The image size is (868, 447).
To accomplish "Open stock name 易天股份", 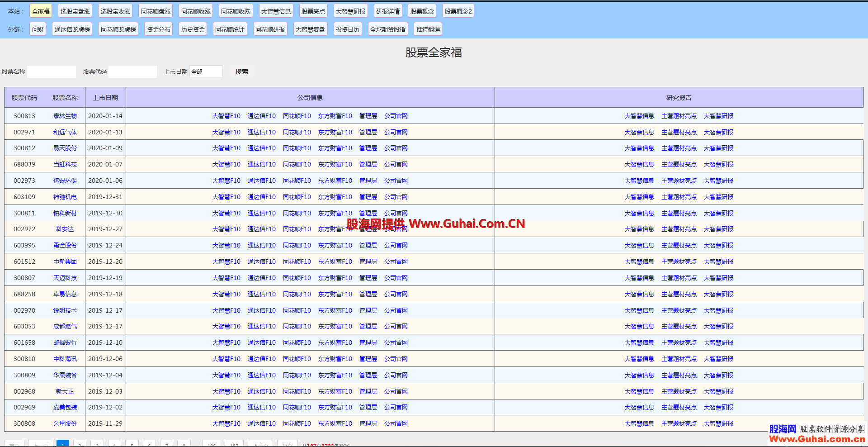I will click(x=65, y=148).
